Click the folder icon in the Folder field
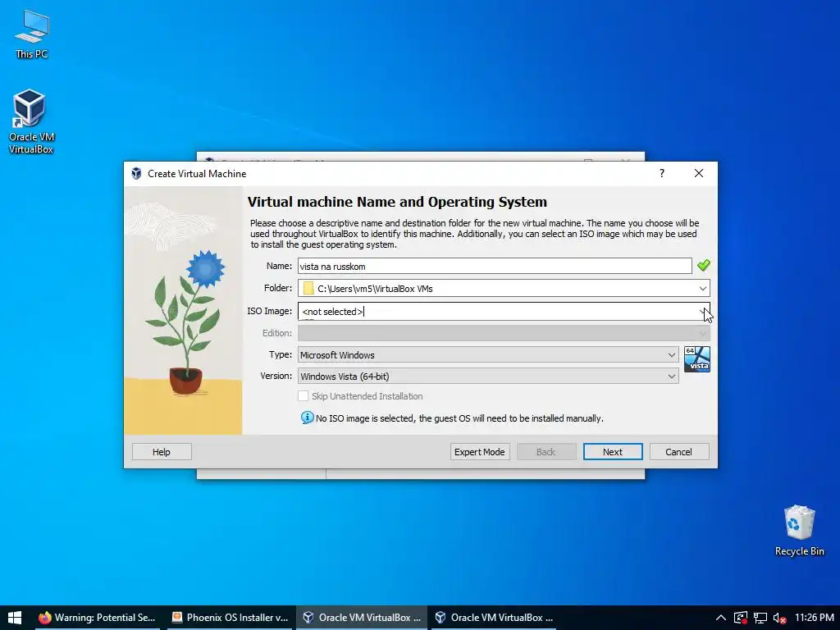This screenshot has height=630, width=840. [308, 288]
